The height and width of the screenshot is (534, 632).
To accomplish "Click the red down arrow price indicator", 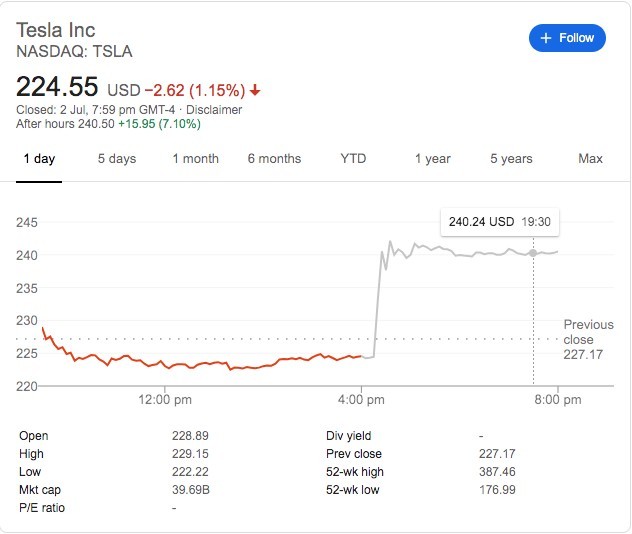I will 255,90.
